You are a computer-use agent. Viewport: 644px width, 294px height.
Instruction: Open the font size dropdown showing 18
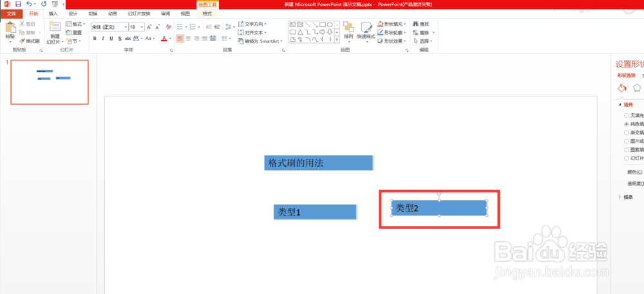[142, 27]
